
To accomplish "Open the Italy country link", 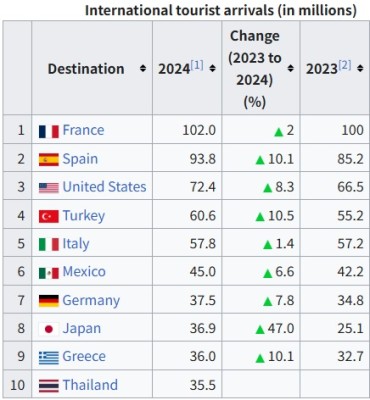I will click(76, 244).
